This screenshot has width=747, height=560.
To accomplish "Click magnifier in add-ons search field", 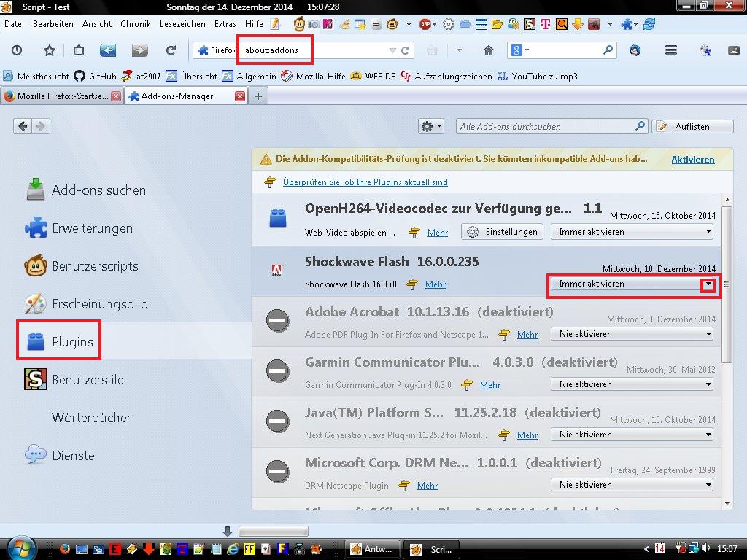I will point(640,125).
